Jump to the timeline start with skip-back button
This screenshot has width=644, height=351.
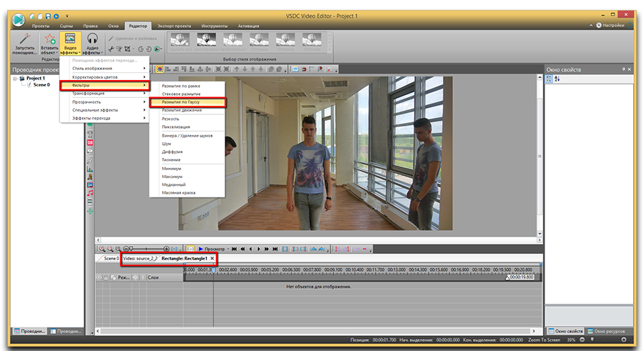point(234,249)
